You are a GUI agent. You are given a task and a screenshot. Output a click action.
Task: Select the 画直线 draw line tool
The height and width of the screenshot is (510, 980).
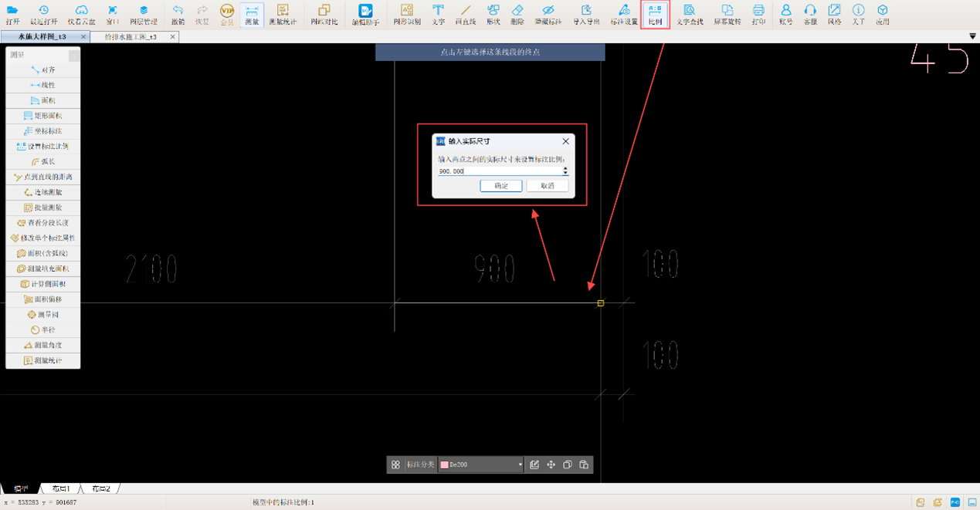(x=465, y=14)
